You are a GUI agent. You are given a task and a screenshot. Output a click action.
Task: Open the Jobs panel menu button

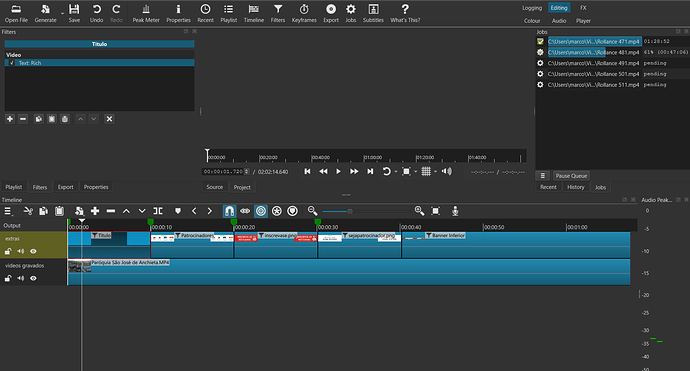(x=543, y=176)
